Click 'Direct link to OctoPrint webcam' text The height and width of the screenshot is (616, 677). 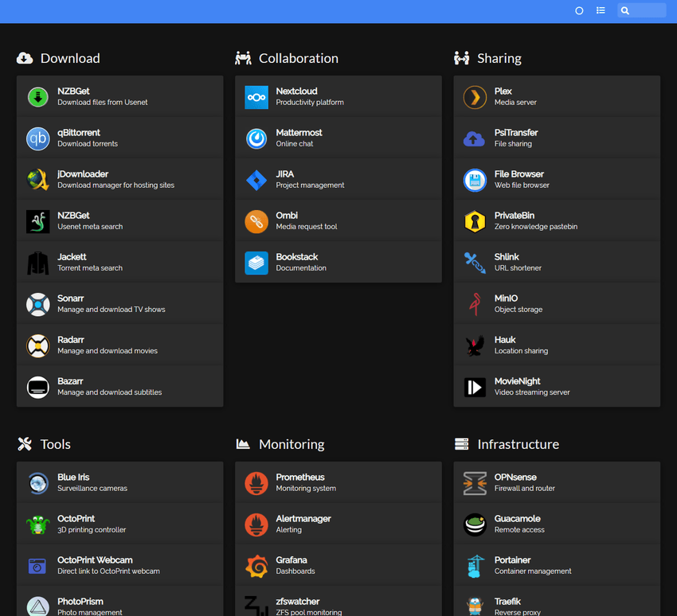(108, 571)
